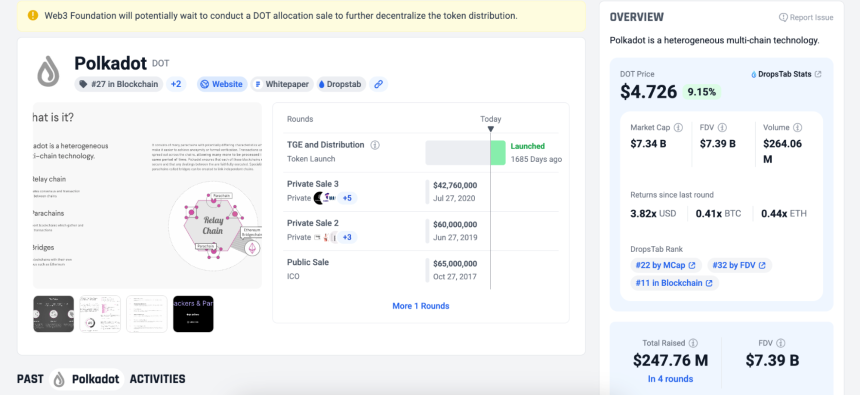Select the first dark gallery thumbnail

[x=53, y=314]
